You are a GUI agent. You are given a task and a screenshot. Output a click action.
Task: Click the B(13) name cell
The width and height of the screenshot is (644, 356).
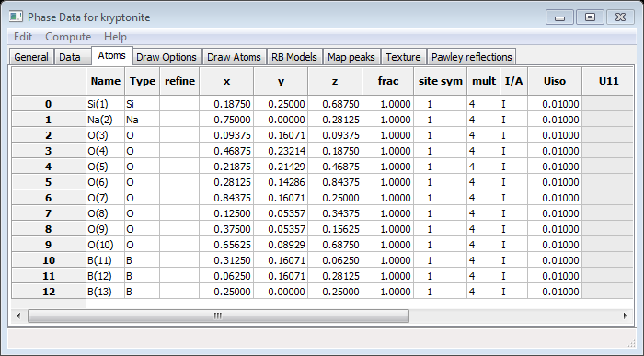tap(106, 292)
